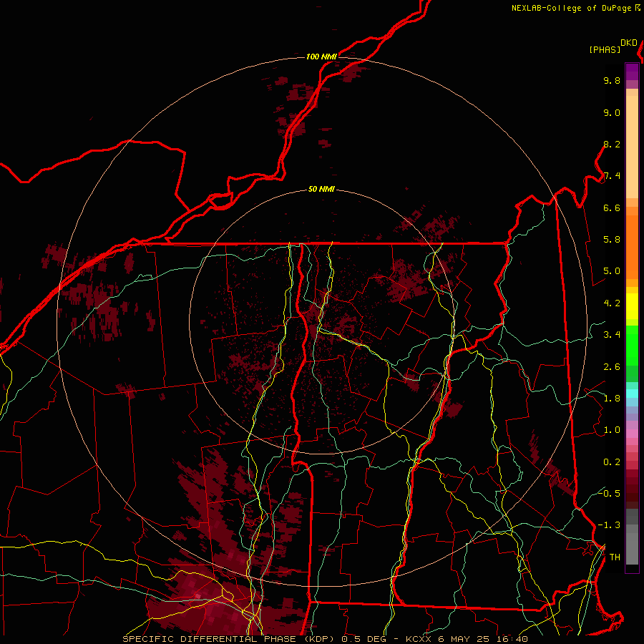
Task: Select the 9.0 value on the color scale
Action: 612,112
